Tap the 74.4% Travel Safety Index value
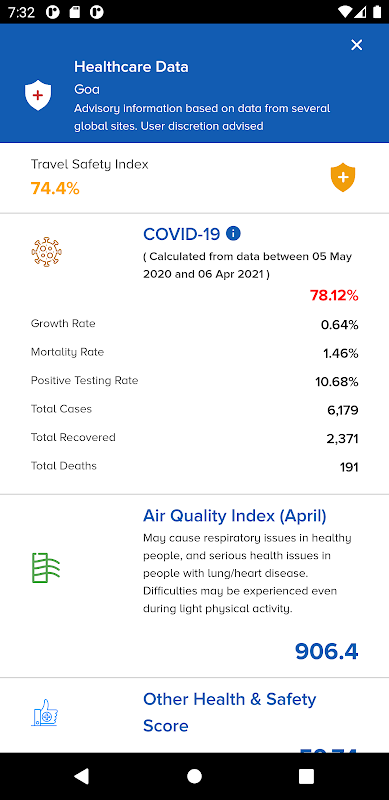This screenshot has width=389, height=800. tap(55, 189)
